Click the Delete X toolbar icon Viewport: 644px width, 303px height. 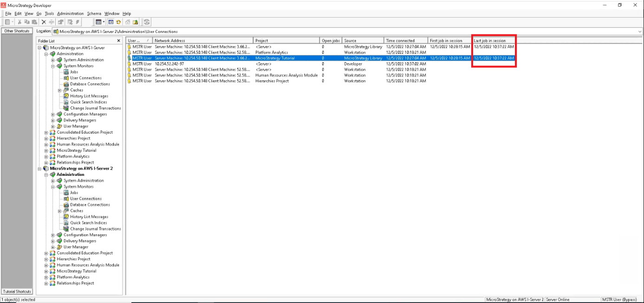(x=44, y=22)
